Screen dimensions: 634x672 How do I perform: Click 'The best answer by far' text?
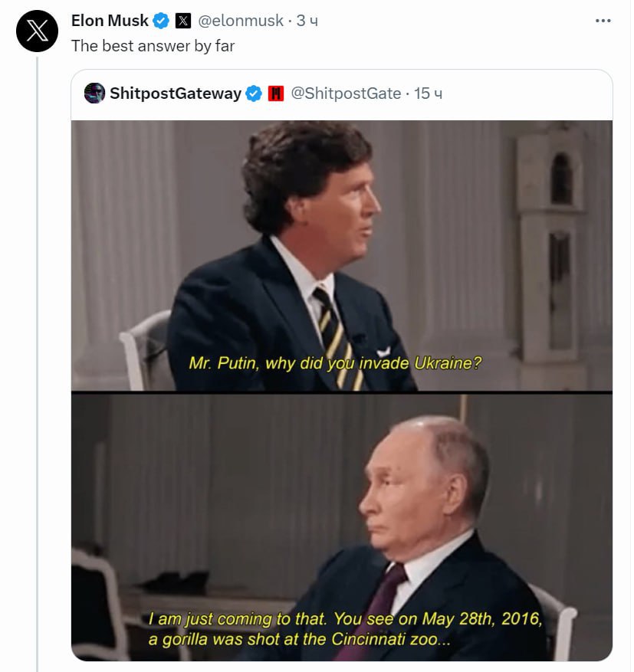[x=153, y=46]
